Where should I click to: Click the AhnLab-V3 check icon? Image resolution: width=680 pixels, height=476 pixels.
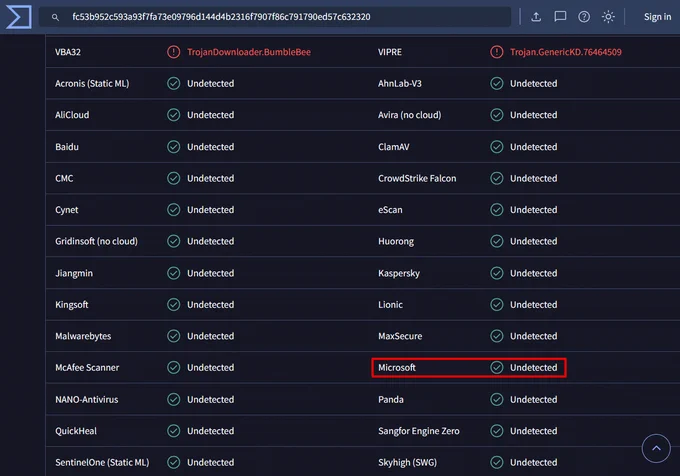(x=497, y=83)
